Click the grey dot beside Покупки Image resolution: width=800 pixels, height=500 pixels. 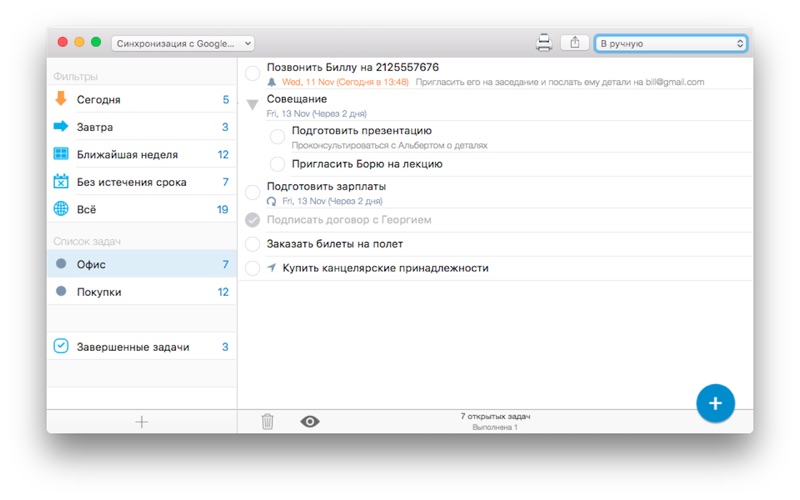[61, 291]
